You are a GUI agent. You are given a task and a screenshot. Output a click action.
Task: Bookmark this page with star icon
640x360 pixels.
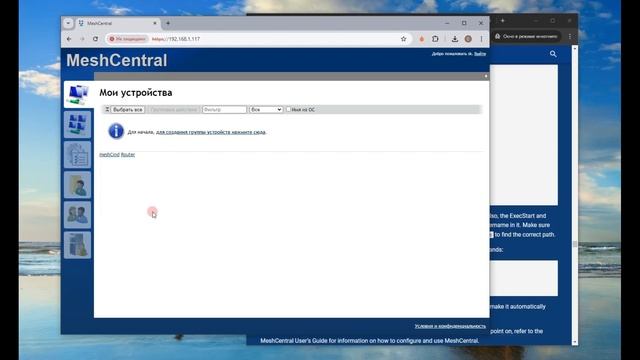point(403,39)
